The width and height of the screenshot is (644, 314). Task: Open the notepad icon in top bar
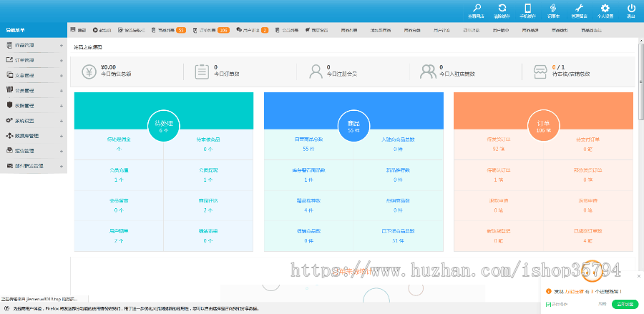point(553,8)
